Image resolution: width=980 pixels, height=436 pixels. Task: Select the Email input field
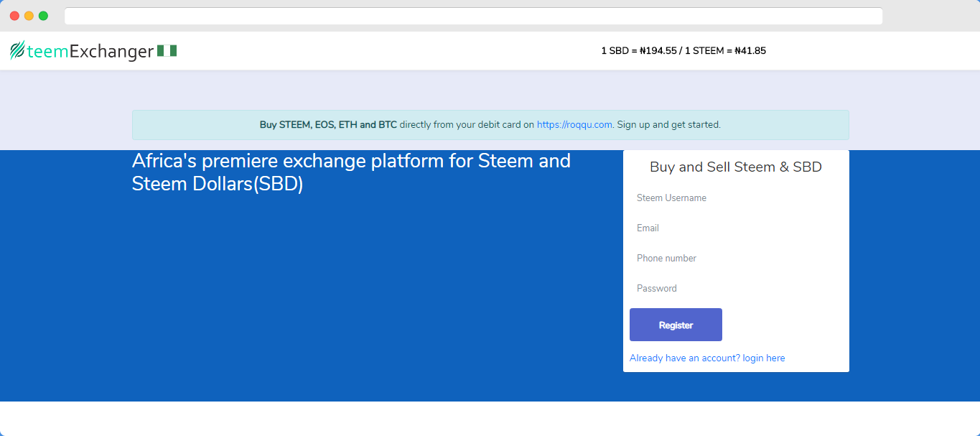tap(736, 228)
